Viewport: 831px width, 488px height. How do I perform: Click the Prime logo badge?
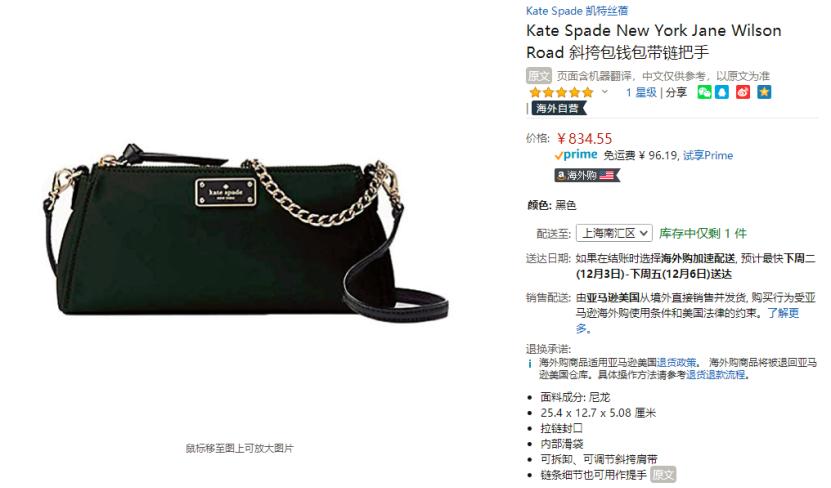(576, 155)
